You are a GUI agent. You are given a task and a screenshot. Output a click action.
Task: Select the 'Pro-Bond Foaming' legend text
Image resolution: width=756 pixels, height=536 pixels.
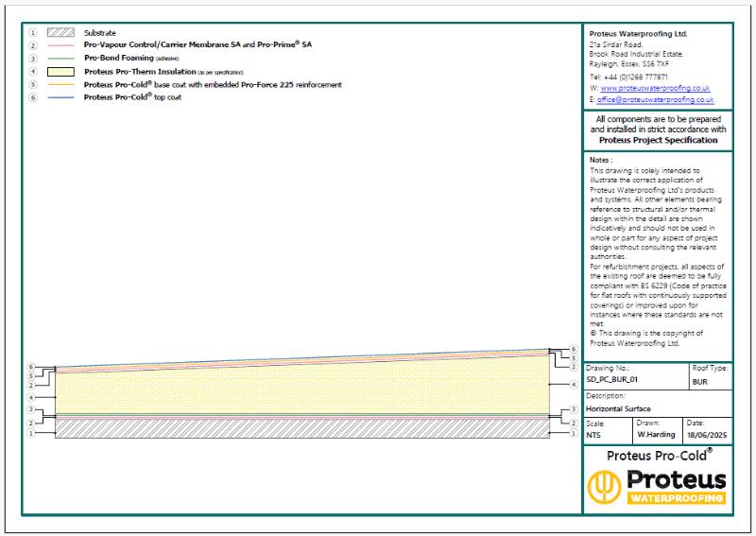(119, 58)
